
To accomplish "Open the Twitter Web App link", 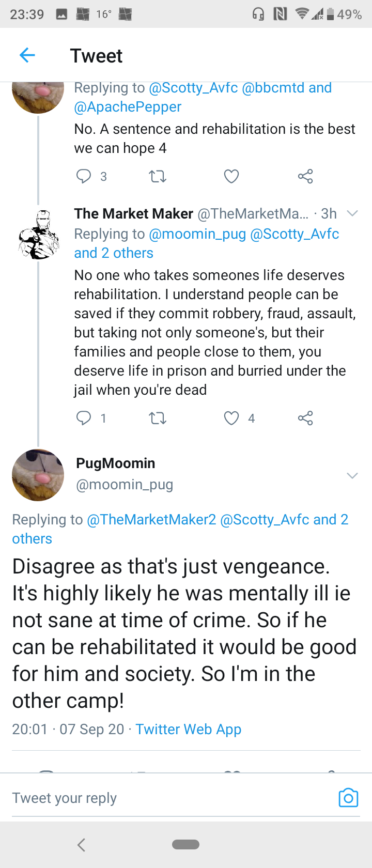I will click(x=189, y=729).
